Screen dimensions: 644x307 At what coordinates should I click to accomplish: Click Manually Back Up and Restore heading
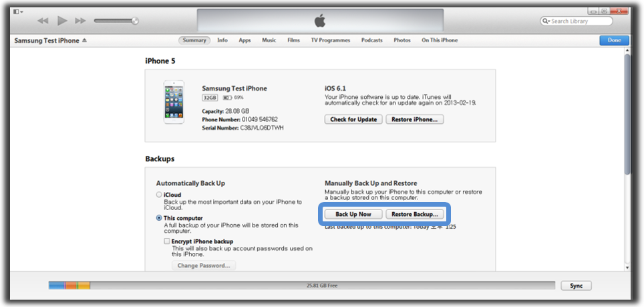coord(371,183)
